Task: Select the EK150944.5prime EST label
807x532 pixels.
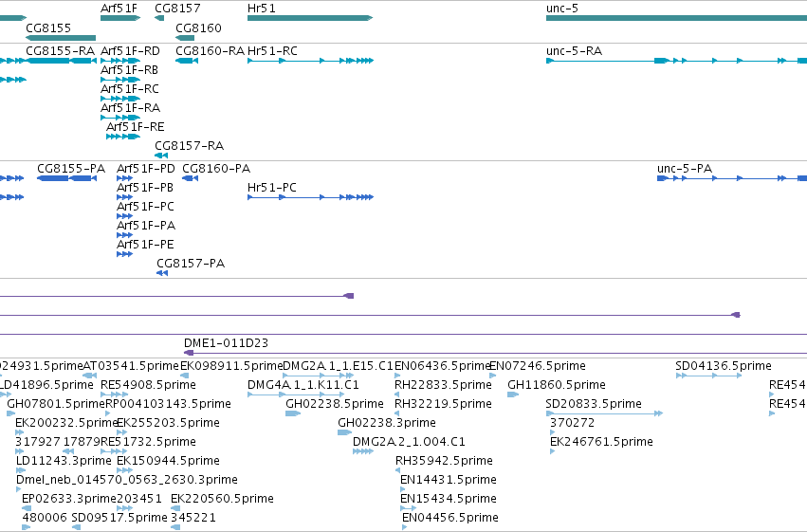Action: 168,461
